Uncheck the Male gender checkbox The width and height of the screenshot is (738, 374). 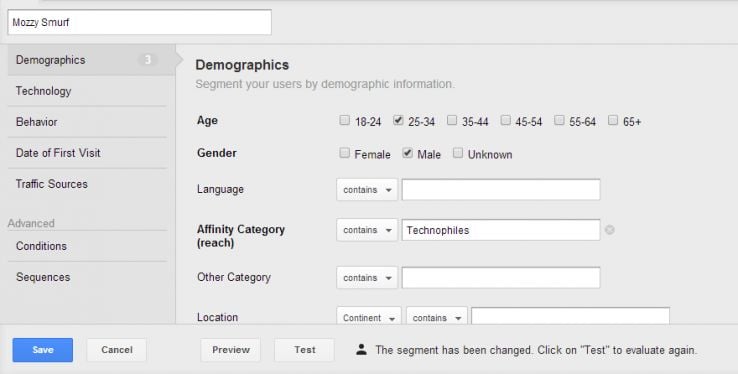pos(408,153)
